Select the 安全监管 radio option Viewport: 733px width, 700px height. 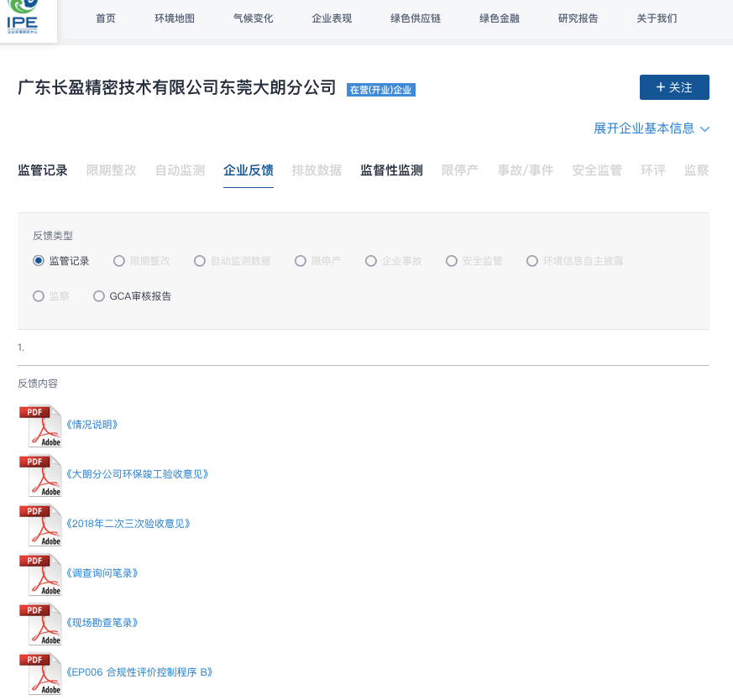(x=451, y=261)
